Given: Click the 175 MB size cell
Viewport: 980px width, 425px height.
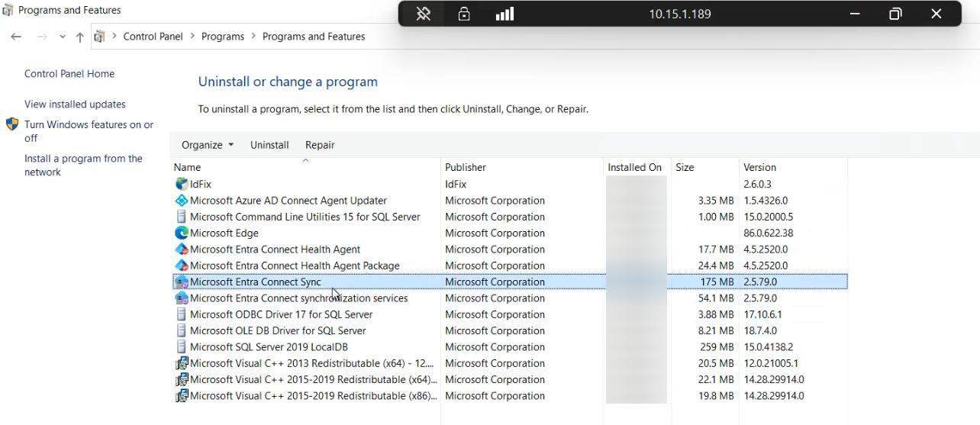Looking at the screenshot, I should 717,282.
